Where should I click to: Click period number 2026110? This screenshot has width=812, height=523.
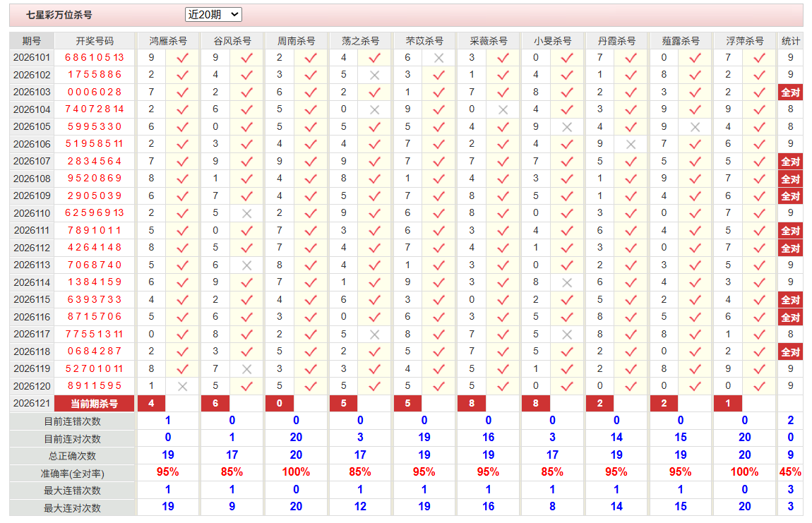32,213
